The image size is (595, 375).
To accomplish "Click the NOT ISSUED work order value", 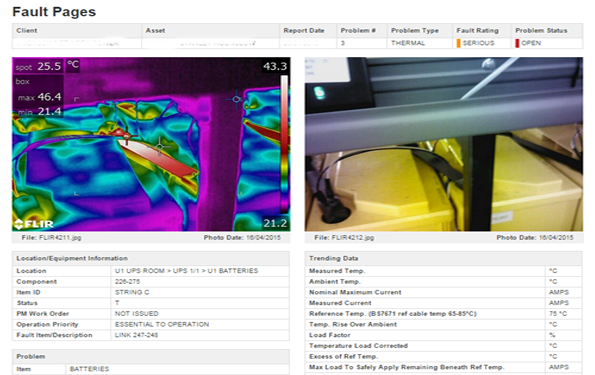I will 137,314.
